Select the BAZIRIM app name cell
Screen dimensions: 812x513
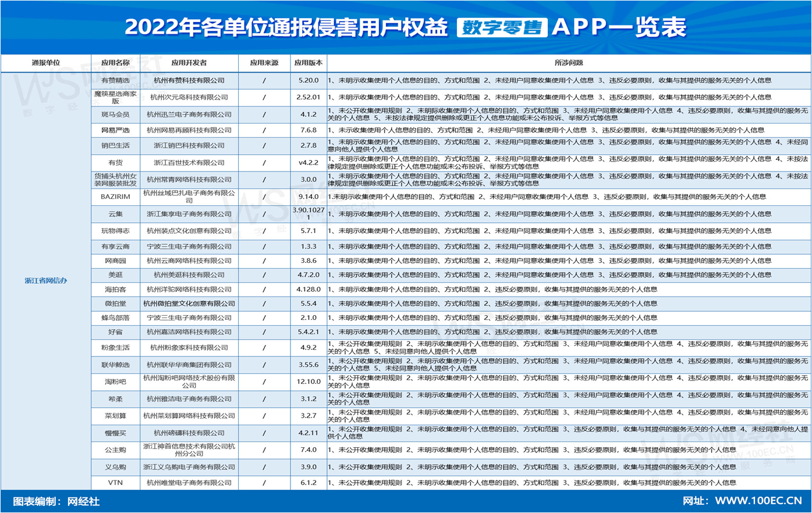point(115,197)
